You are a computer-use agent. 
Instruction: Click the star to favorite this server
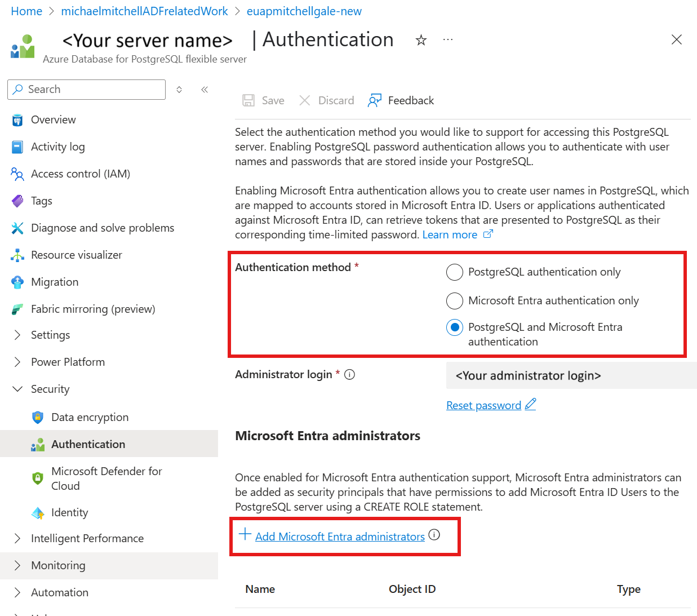coord(421,40)
